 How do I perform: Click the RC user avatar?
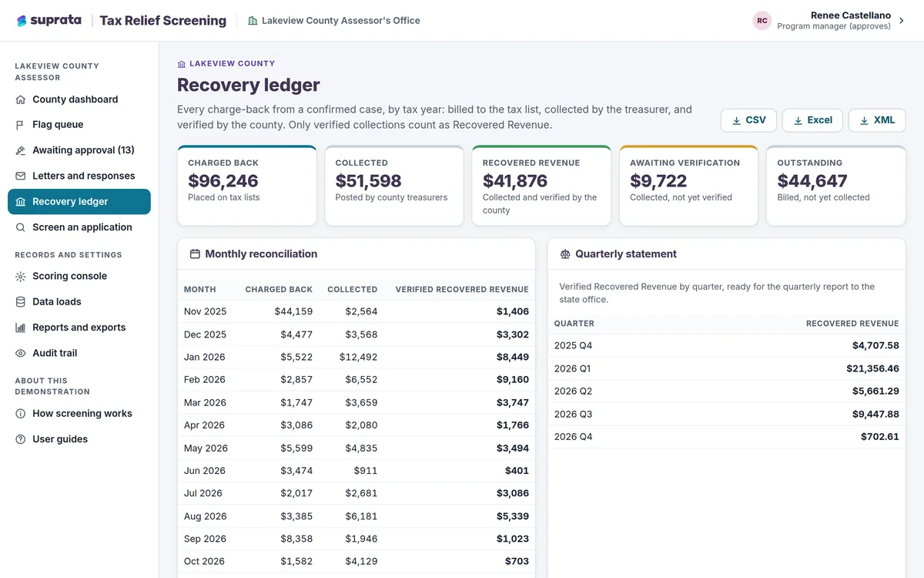point(762,21)
